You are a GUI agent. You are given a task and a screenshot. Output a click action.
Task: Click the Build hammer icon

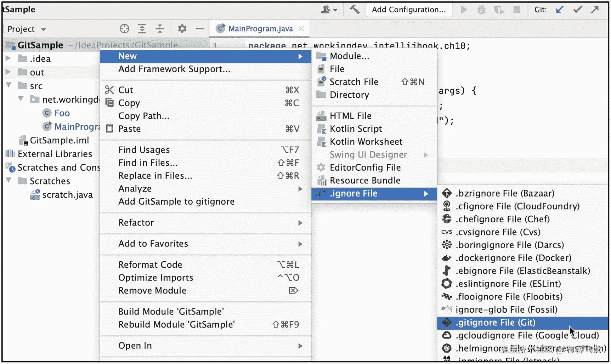pyautogui.click(x=355, y=10)
